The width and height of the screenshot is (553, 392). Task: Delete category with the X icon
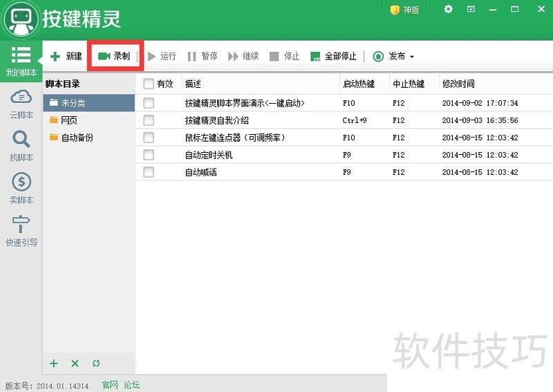pyautogui.click(x=75, y=364)
